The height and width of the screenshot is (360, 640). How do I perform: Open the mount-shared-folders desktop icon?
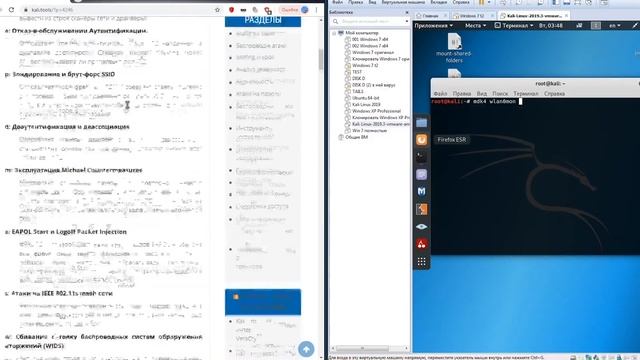454,48
